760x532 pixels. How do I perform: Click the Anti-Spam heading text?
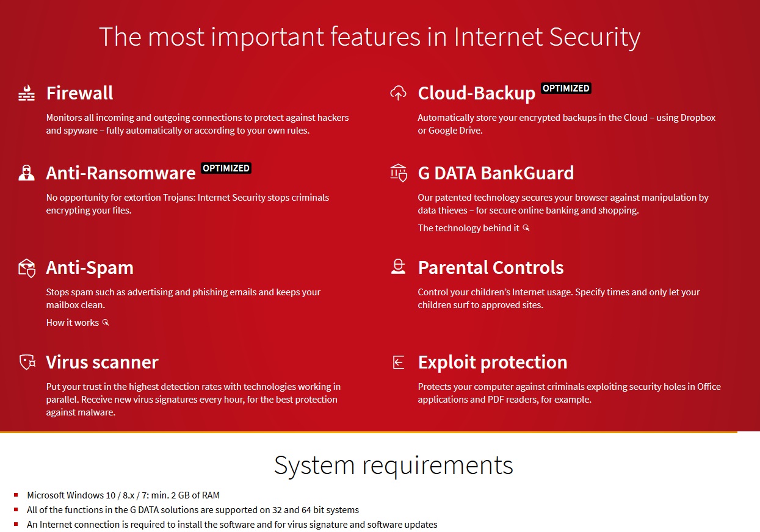pos(90,268)
